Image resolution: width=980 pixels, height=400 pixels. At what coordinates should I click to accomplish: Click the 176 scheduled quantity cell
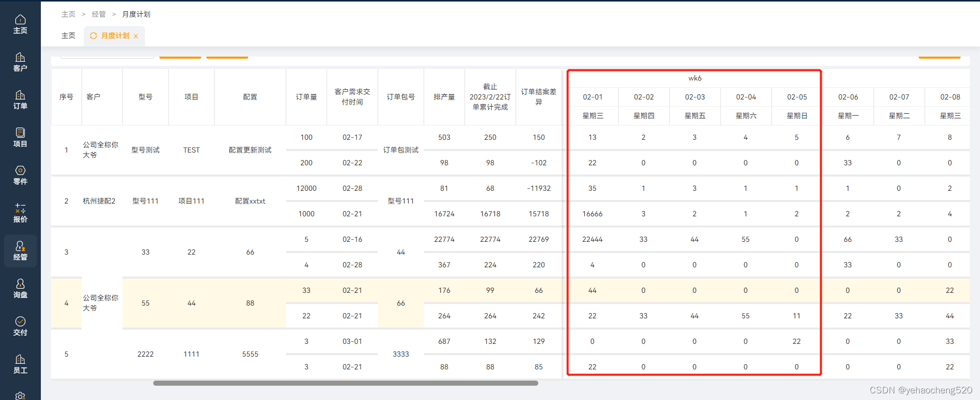444,290
